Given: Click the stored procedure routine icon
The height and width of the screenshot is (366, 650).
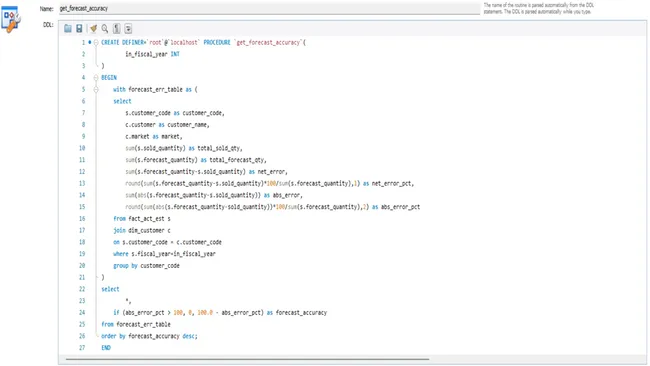Looking at the screenshot, I should (x=10, y=19).
